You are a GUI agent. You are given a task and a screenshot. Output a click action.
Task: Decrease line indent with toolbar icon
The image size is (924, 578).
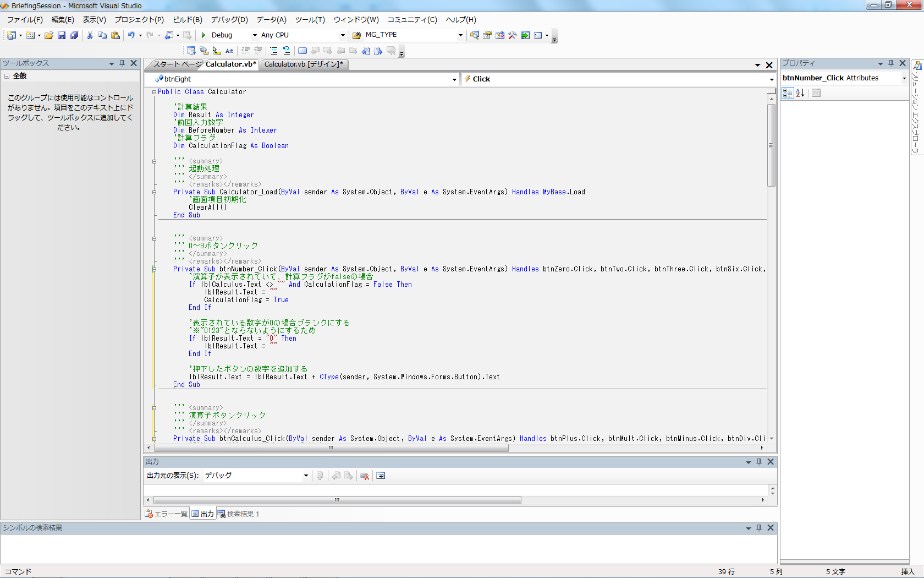click(245, 51)
